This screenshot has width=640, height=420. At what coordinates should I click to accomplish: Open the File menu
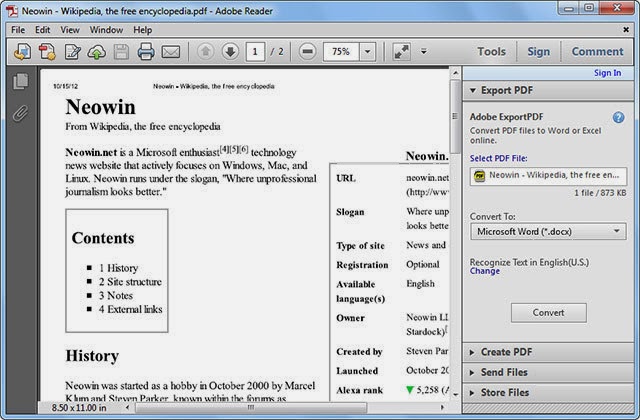point(18,30)
